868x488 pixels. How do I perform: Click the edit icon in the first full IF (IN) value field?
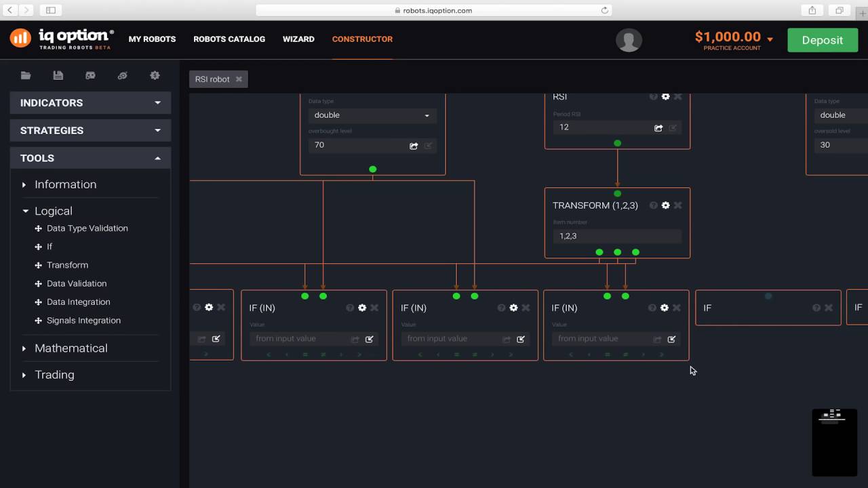pos(370,339)
